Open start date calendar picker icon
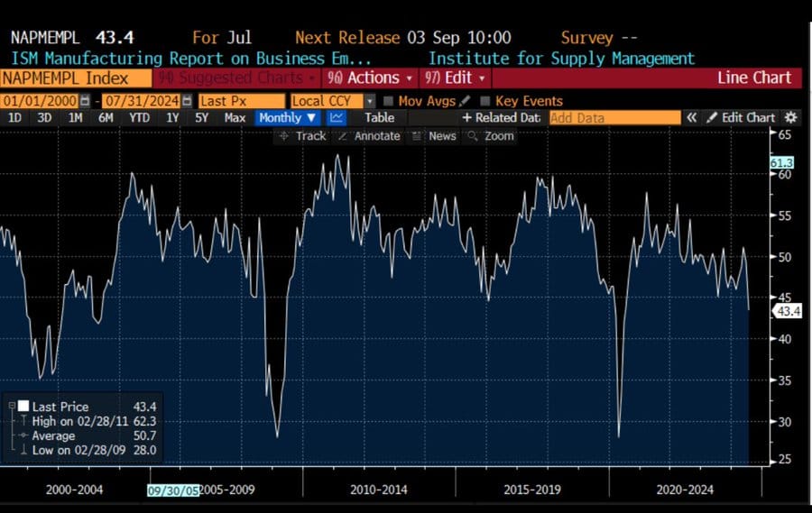The image size is (812, 513). click(x=85, y=101)
